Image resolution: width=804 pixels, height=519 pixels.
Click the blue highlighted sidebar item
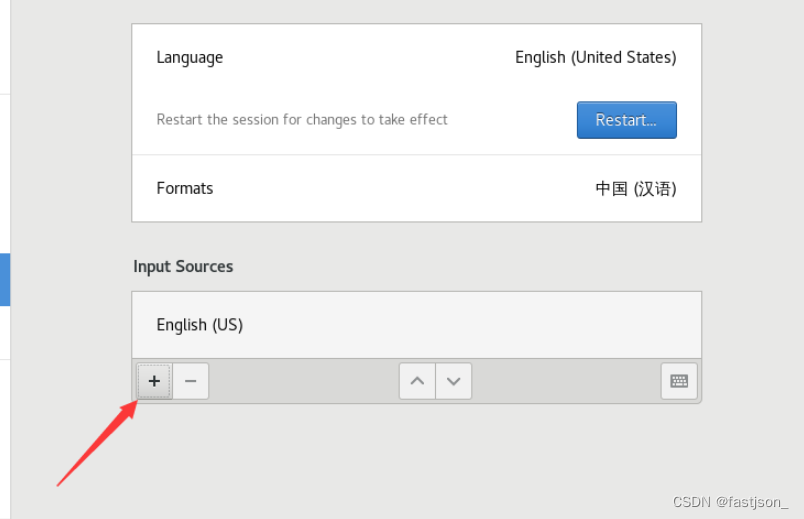tap(5, 279)
